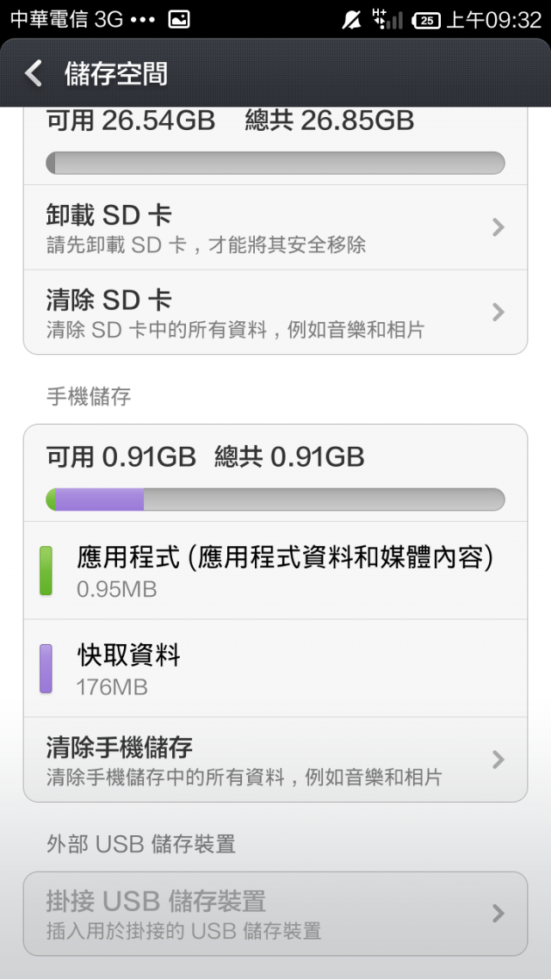551x980 pixels.
Task: Open chevron next to 清除 SD 卡
Action: 498,312
